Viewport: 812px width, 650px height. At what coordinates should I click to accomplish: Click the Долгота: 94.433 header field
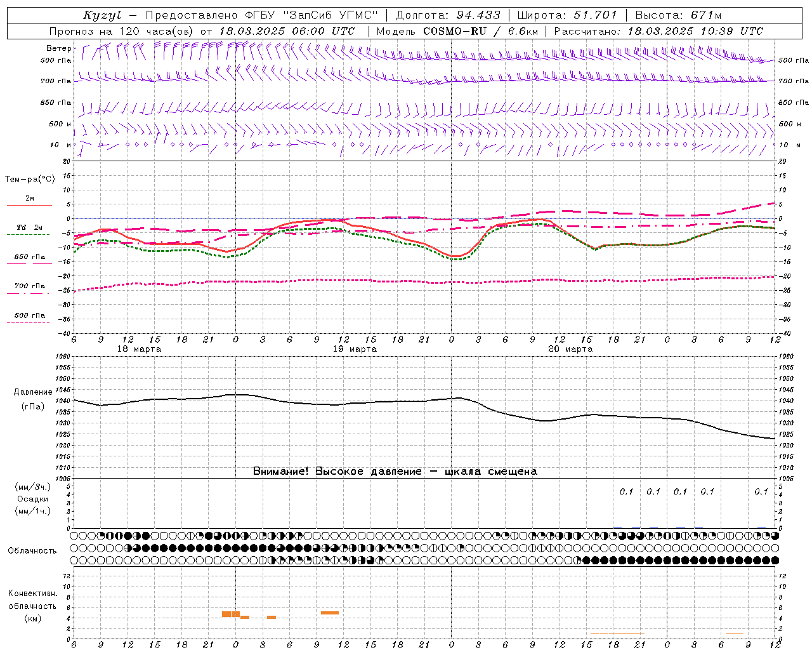[448, 15]
